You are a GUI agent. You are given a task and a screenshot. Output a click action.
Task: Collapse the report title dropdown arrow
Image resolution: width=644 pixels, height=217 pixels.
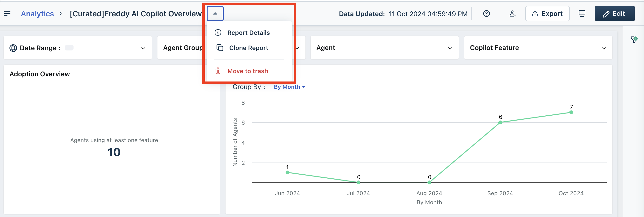tap(215, 14)
